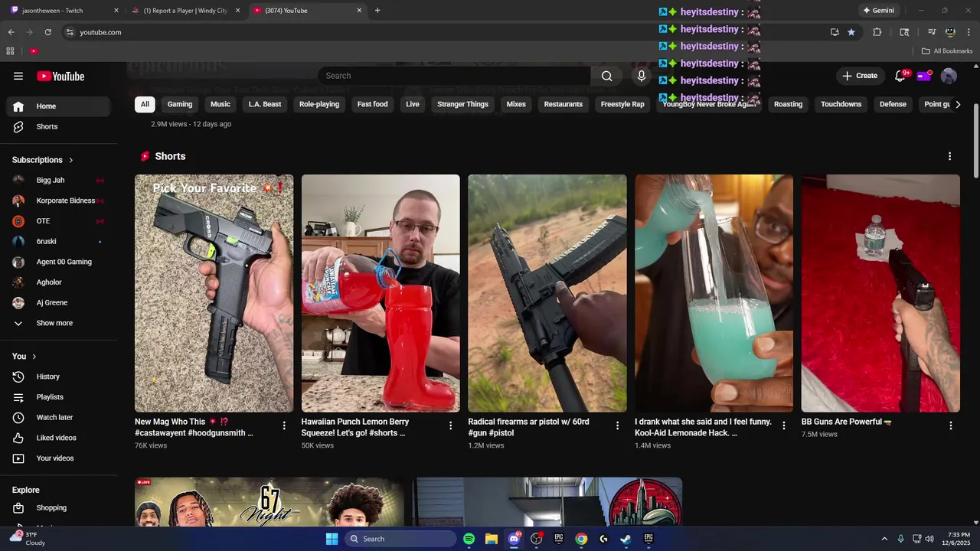Expand Subscriptions section chevron
The width and height of the screenshot is (980, 551).
(x=71, y=160)
